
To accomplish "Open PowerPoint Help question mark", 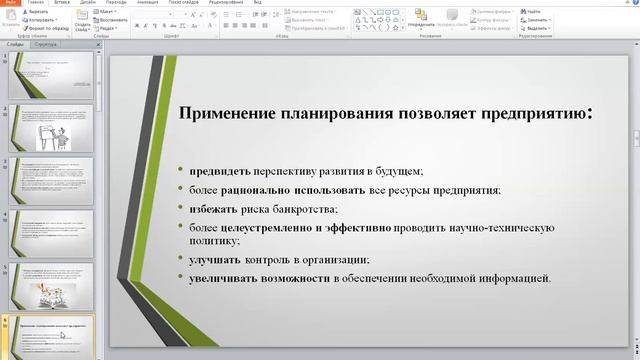I will click(636, 2).
